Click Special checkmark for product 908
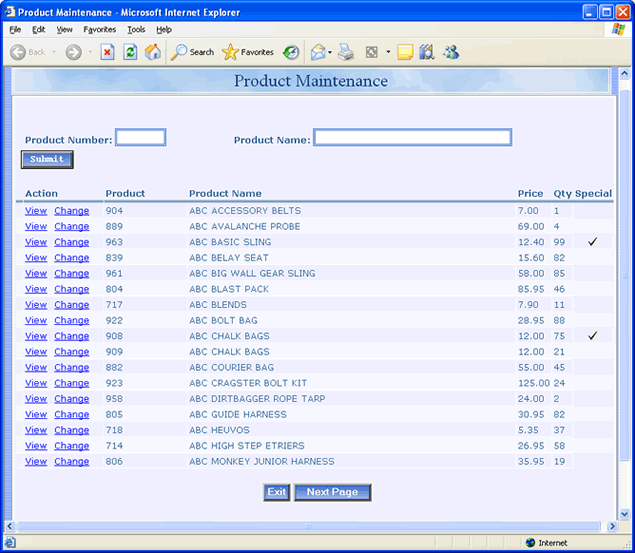 [x=592, y=336]
